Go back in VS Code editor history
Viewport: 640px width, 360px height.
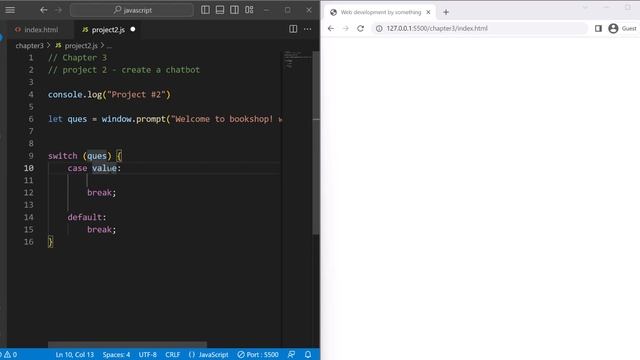click(x=44, y=10)
